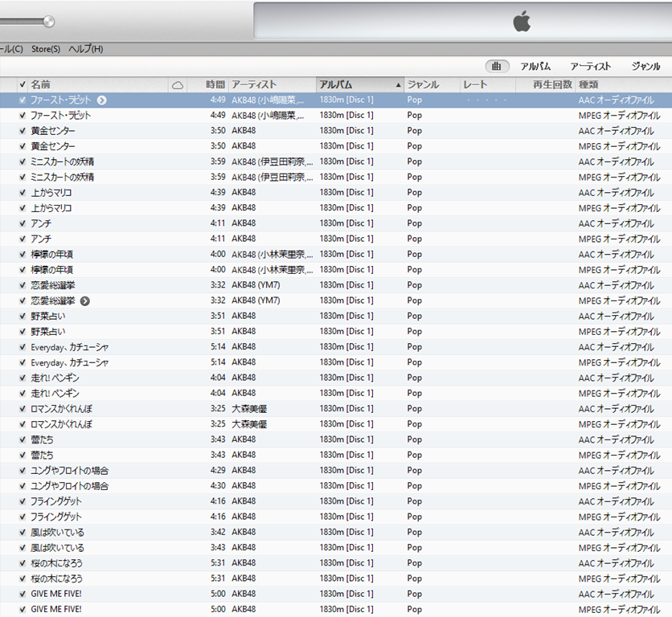The image size is (672, 617).
Task: Select the MPEG track named ファースト・ラビット
Action: [60, 115]
